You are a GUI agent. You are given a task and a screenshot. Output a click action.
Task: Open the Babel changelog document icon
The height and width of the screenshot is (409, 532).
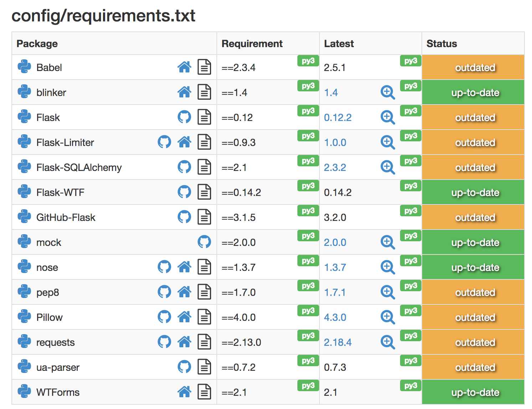[204, 67]
